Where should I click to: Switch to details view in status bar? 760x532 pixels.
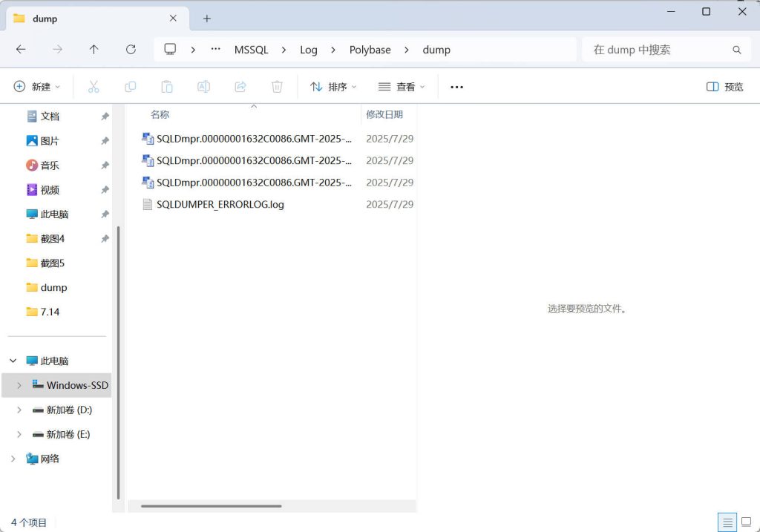tap(728, 522)
